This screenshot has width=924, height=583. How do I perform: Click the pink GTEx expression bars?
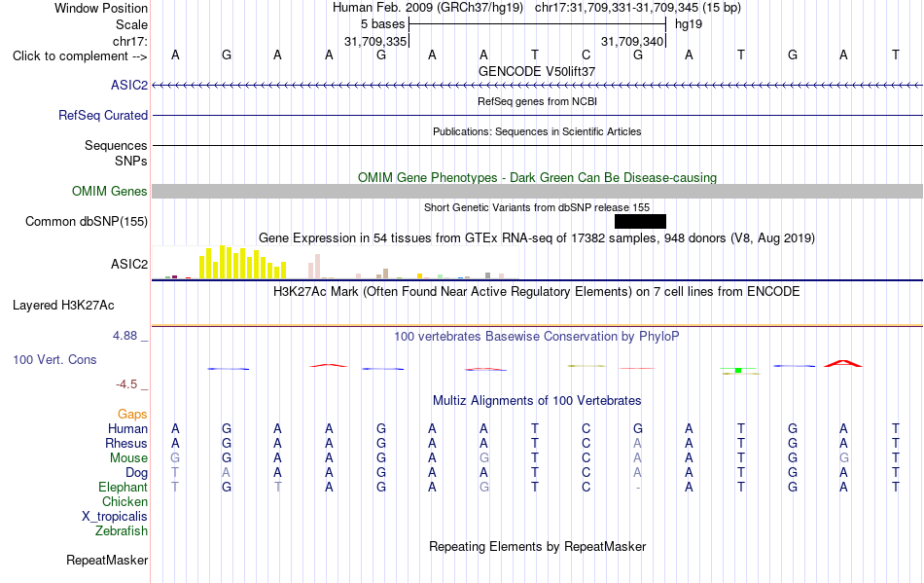[314, 267]
